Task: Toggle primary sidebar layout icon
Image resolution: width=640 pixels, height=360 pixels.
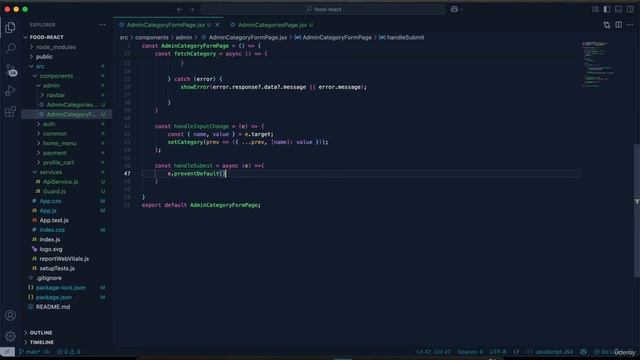Action: point(607,9)
